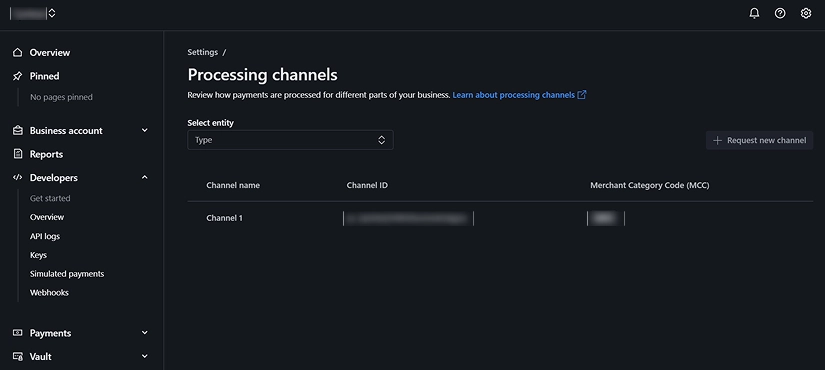The width and height of the screenshot is (825, 370).
Task: Click the Payments cash icon
Action: tap(17, 333)
